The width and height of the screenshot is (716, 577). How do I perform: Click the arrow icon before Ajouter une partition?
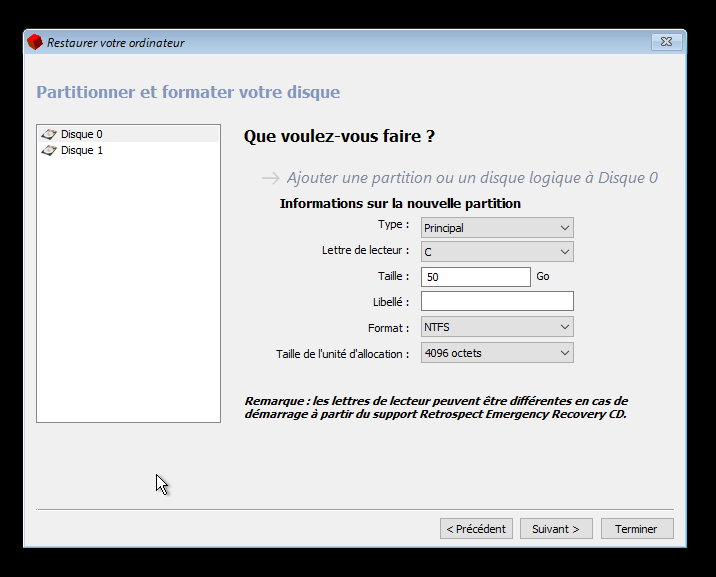pos(270,178)
